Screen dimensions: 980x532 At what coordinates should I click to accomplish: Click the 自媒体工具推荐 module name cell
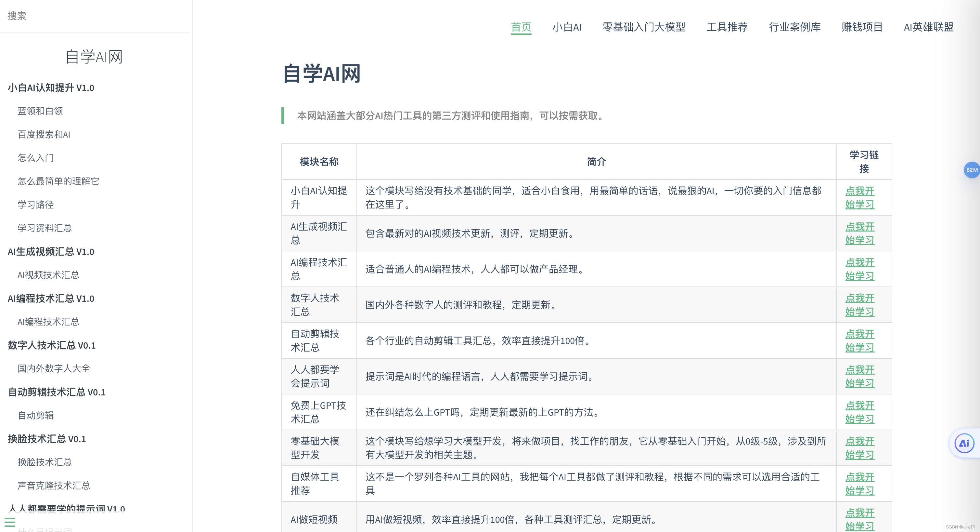click(319, 484)
